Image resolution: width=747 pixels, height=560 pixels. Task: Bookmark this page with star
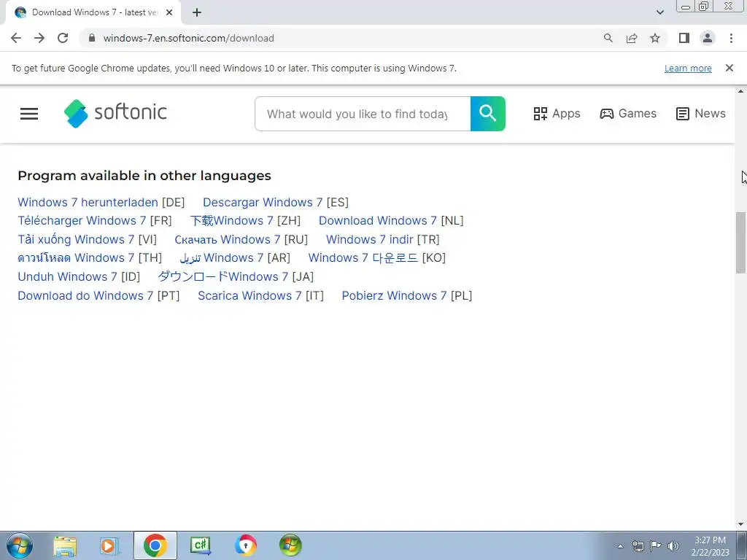pyautogui.click(x=655, y=38)
